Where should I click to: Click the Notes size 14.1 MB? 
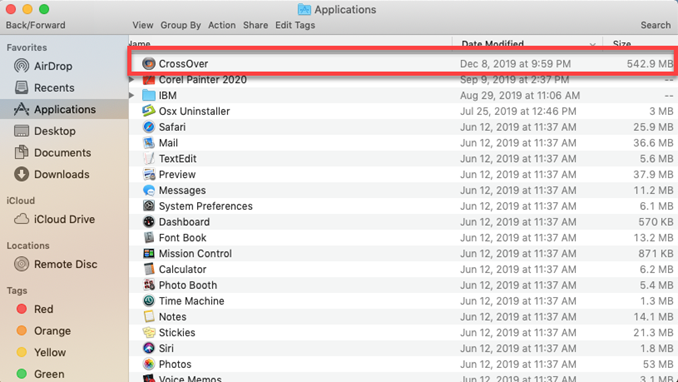click(x=653, y=317)
